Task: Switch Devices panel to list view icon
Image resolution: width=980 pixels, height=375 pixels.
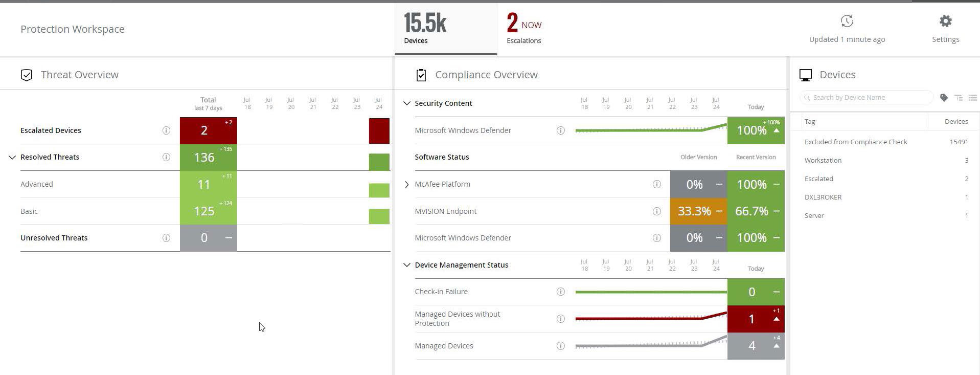Action: click(x=972, y=97)
